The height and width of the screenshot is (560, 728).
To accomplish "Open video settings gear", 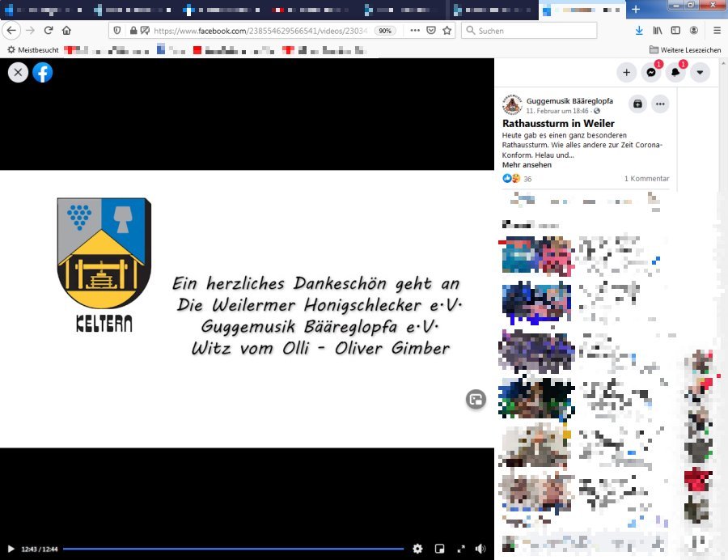I will pos(417,549).
